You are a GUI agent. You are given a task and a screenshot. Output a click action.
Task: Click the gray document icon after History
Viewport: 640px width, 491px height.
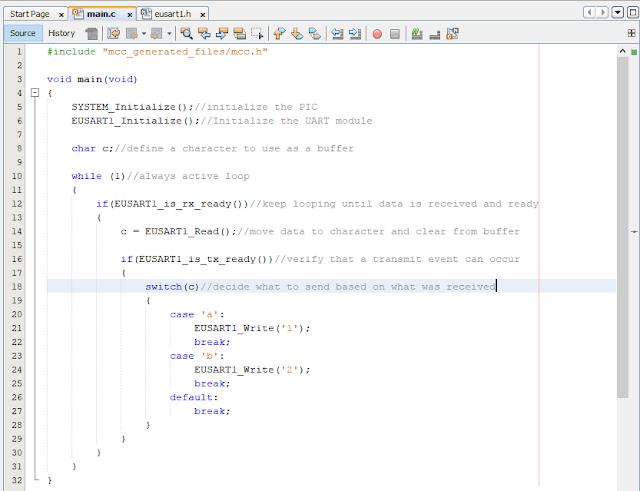point(92,33)
